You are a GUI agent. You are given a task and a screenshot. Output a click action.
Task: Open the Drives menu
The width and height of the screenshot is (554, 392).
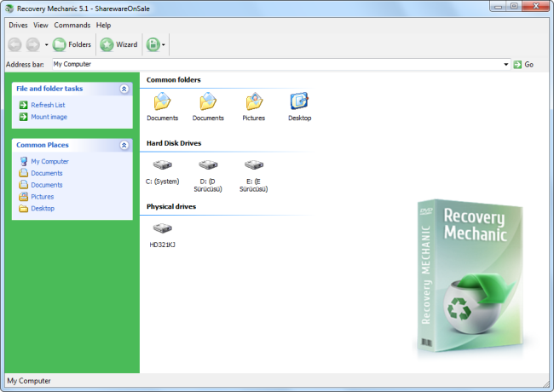[18, 25]
